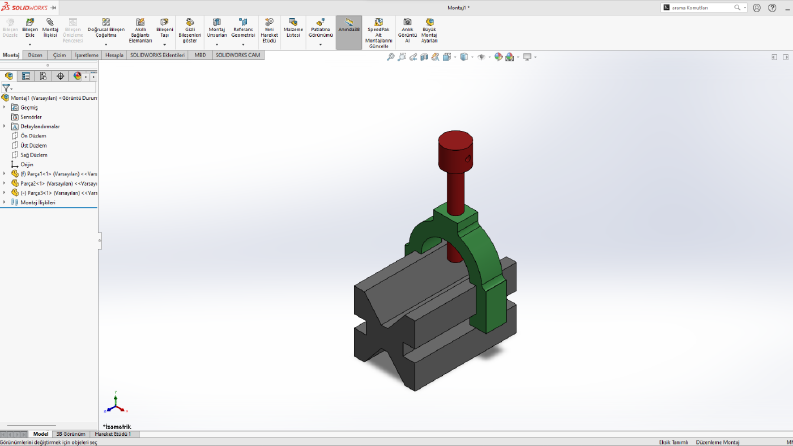Viewport: 793px width, 446px height.
Task: Open the PropertyManager panel tab
Action: (26, 76)
